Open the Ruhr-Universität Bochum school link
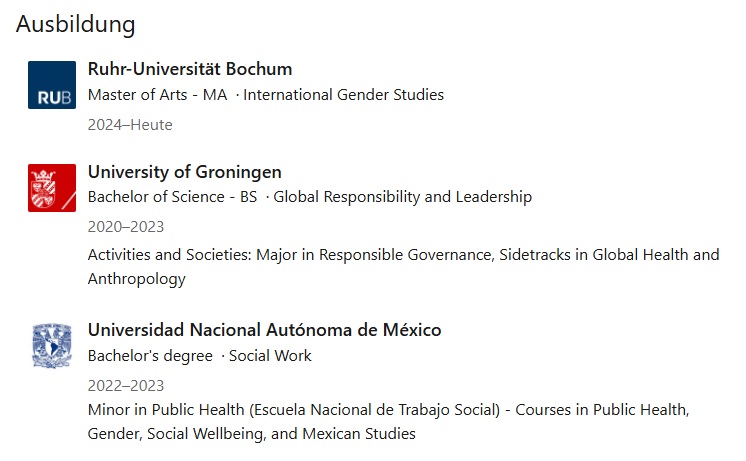 pos(190,69)
